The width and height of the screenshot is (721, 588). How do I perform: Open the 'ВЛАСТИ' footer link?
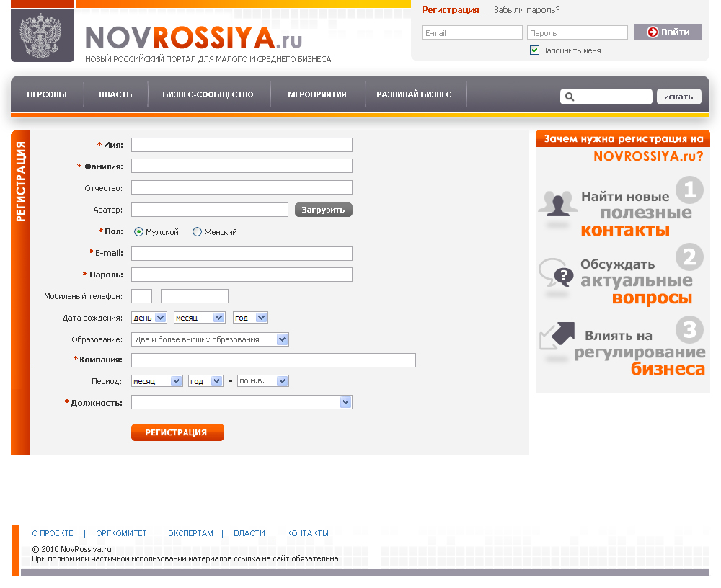pos(249,533)
